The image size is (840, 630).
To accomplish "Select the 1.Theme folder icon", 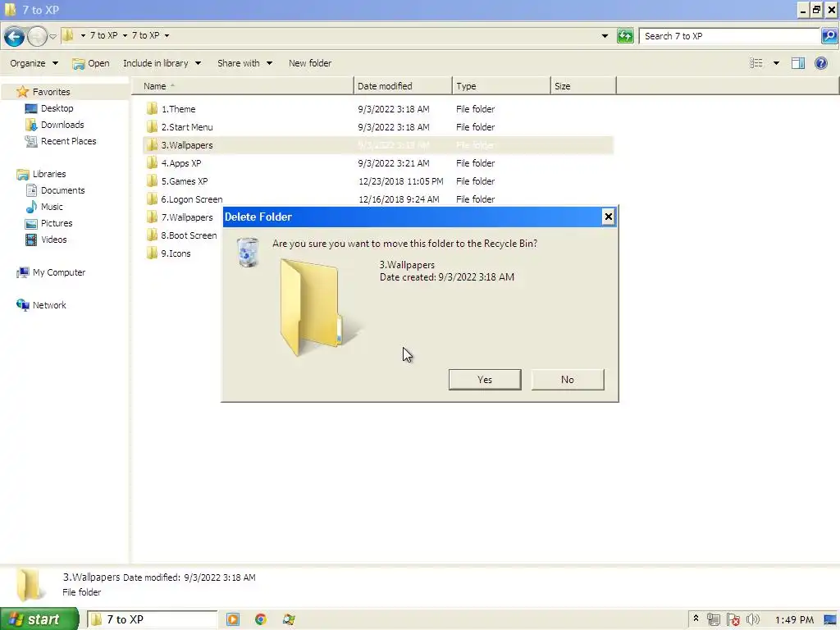I will coord(152,109).
